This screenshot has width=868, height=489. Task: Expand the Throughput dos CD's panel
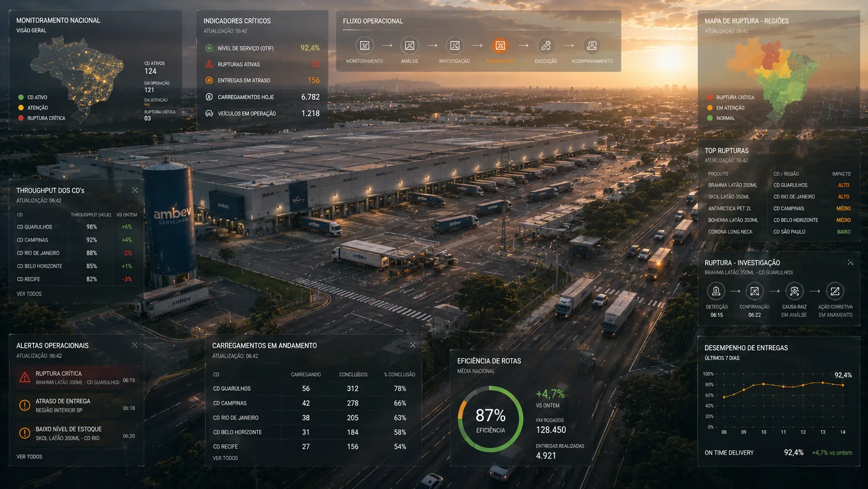pos(135,190)
